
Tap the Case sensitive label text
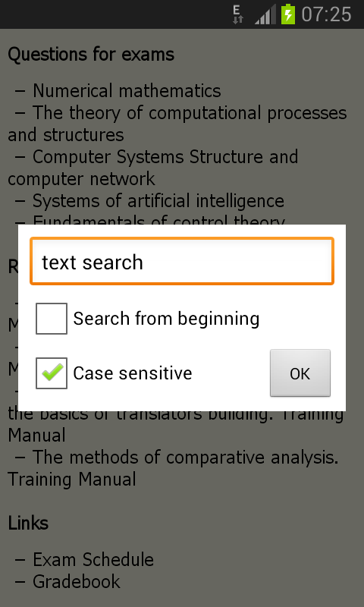click(x=133, y=373)
